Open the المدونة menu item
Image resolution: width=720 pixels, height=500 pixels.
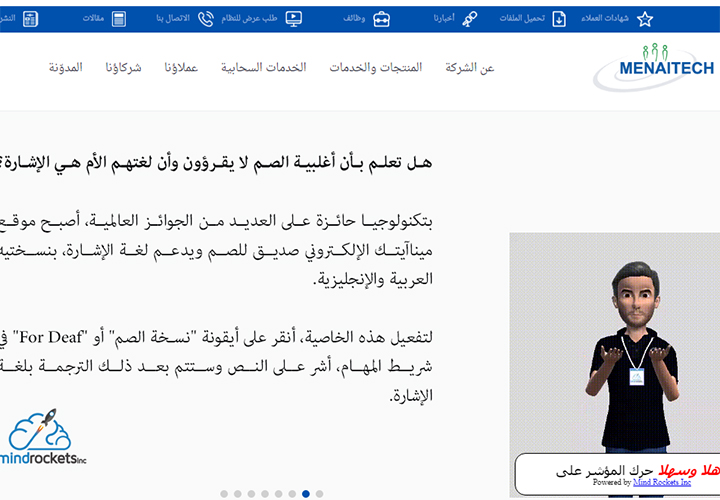[x=66, y=67]
